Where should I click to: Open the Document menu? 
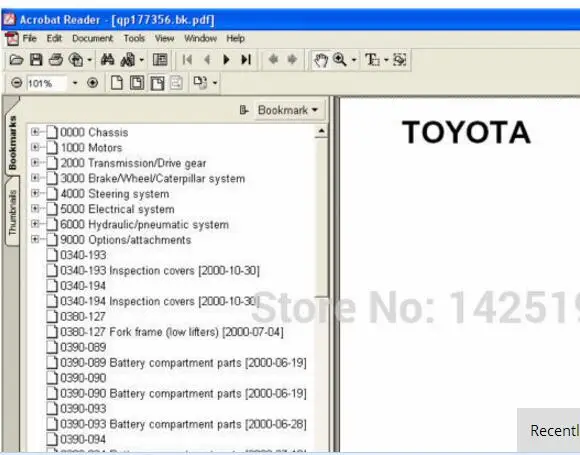[x=92, y=38]
